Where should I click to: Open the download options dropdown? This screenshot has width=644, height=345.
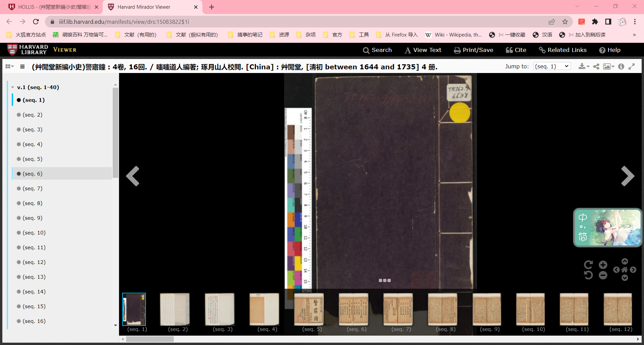tap(584, 67)
